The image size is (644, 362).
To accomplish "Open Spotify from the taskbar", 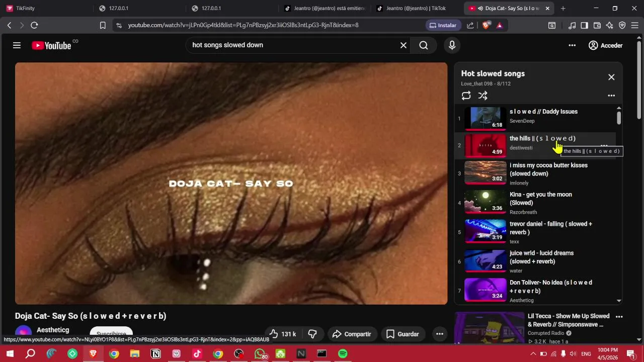I will (343, 354).
